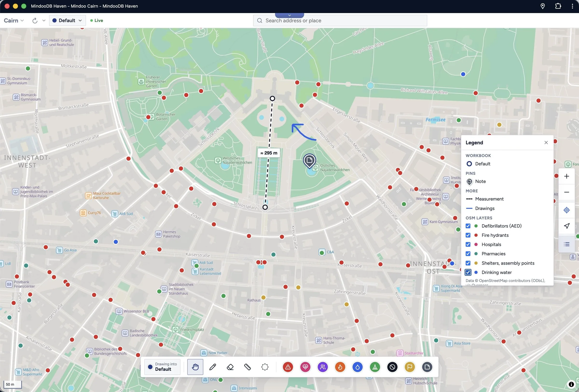579x392 pixels.
Task: Uncheck Drinking water layer
Action: [x=468, y=272]
